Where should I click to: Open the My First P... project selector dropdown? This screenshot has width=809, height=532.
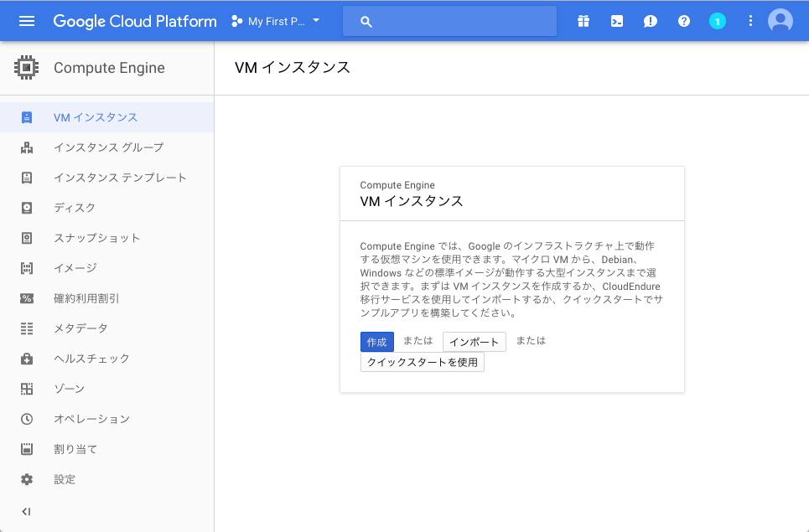(276, 21)
